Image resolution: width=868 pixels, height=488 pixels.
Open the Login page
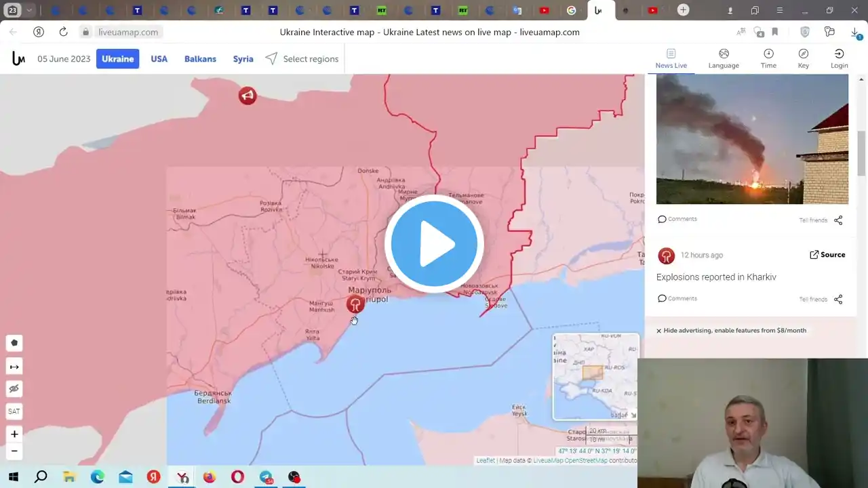coord(840,59)
